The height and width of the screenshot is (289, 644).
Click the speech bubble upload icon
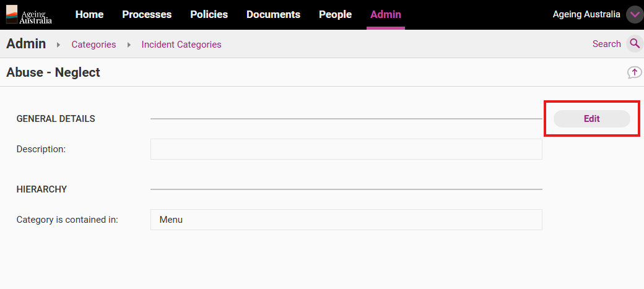[x=634, y=72]
